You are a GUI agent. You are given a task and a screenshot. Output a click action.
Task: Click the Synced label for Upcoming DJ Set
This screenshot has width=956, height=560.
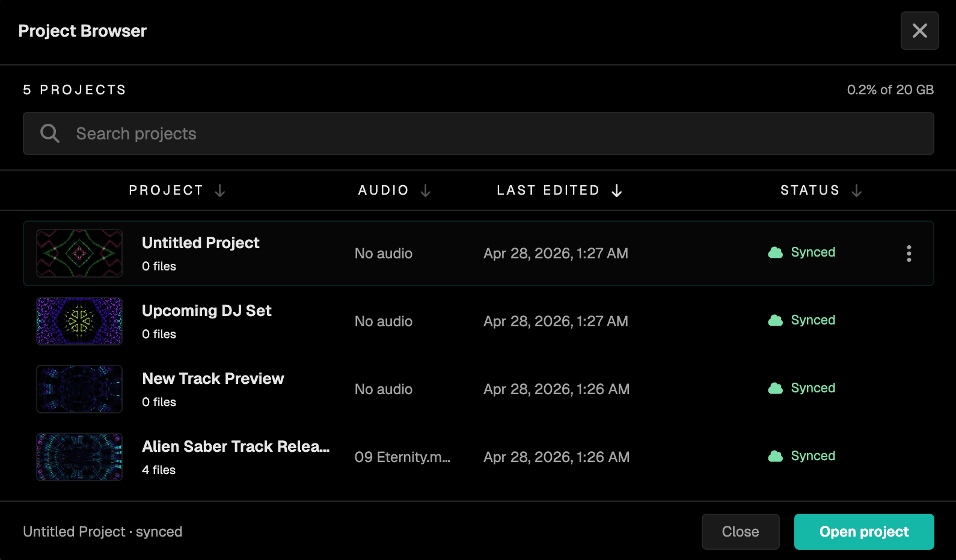coord(813,320)
